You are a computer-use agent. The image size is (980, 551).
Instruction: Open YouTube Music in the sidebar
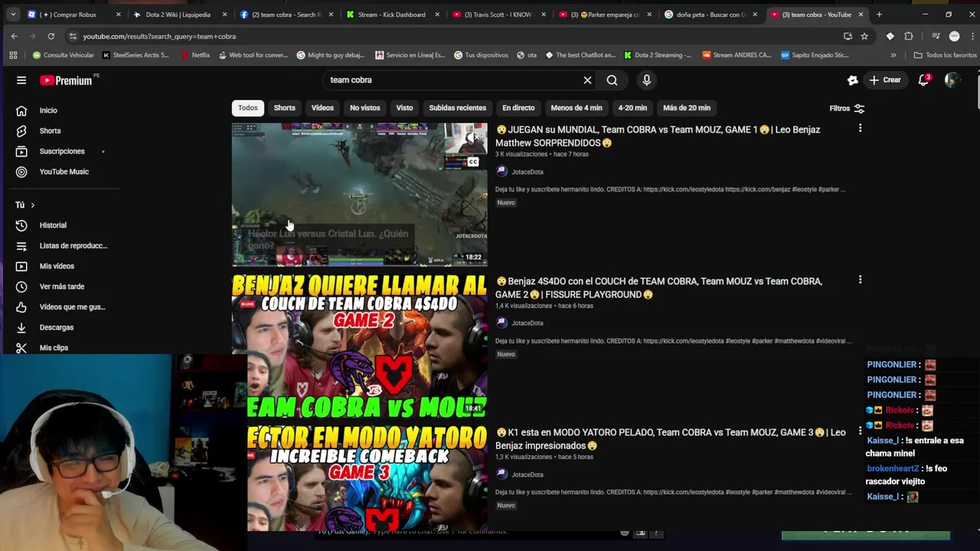click(x=64, y=172)
